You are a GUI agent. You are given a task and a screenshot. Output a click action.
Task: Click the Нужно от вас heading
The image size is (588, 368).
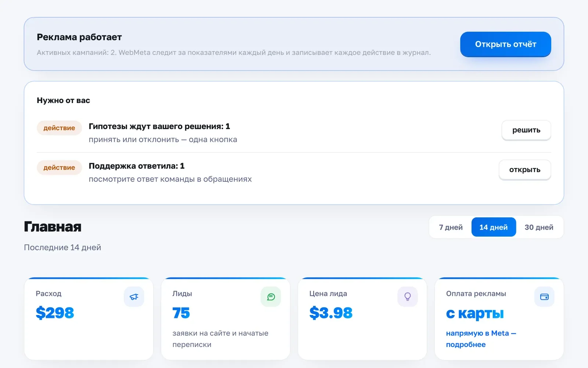pos(64,100)
